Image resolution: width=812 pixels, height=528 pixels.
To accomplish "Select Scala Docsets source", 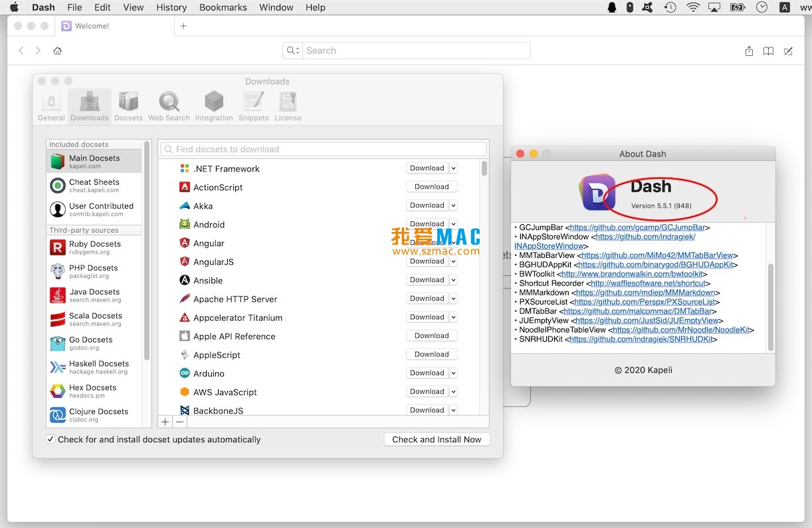I will tap(94, 319).
